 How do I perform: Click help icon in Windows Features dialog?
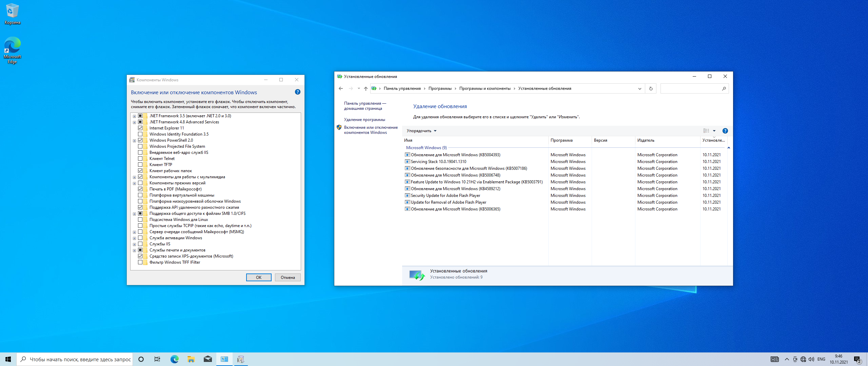click(297, 92)
